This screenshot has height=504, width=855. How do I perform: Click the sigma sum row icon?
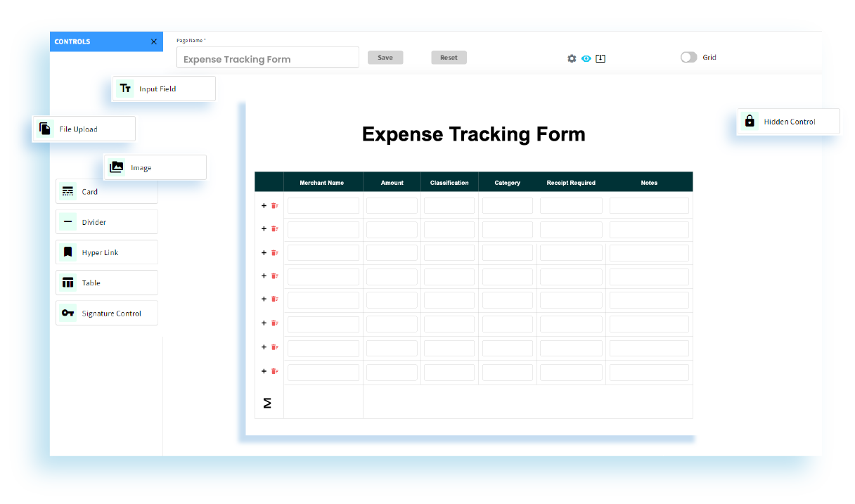pyautogui.click(x=266, y=403)
